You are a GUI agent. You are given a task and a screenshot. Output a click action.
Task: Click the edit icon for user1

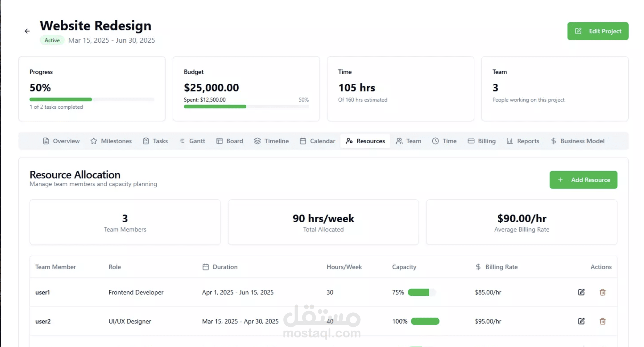click(x=581, y=292)
